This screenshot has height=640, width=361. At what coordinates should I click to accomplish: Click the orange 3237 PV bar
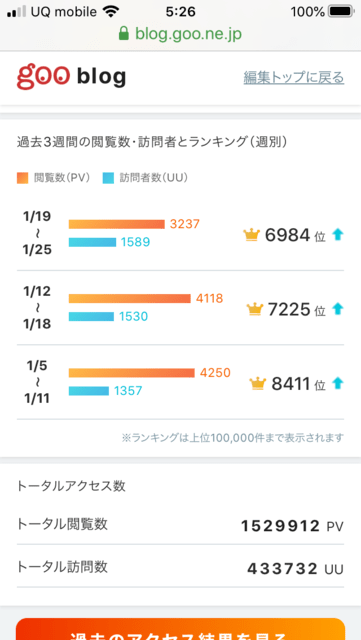pos(116,224)
